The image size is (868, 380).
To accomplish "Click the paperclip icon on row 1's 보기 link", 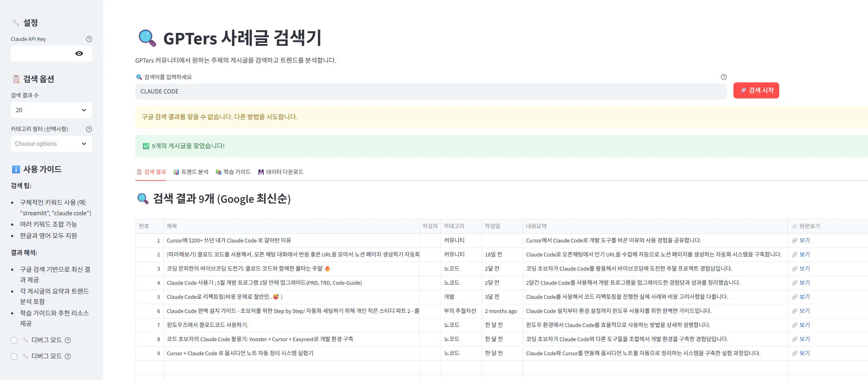I will [x=795, y=240].
